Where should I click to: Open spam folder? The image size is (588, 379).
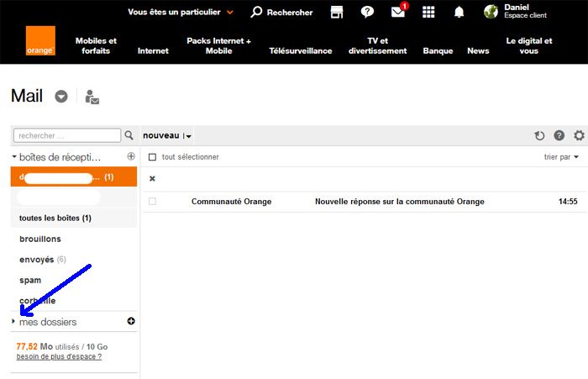(30, 281)
